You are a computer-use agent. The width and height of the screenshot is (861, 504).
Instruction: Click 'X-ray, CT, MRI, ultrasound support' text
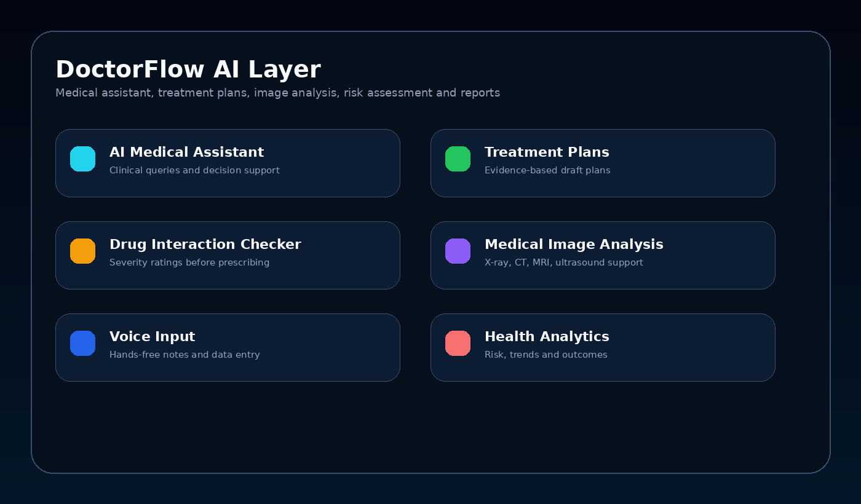564,262
